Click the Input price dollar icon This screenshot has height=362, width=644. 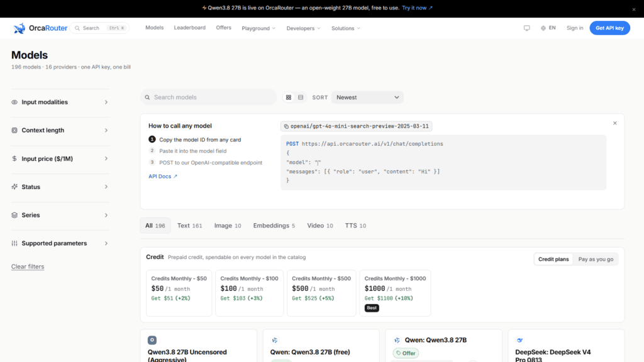(14, 158)
